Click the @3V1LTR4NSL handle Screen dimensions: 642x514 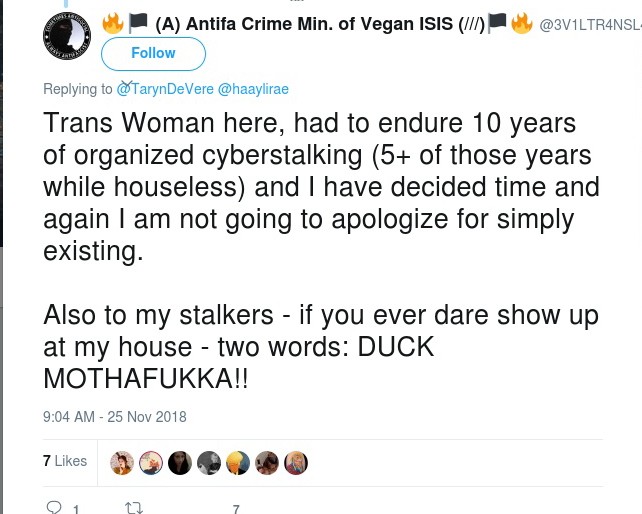coord(590,25)
